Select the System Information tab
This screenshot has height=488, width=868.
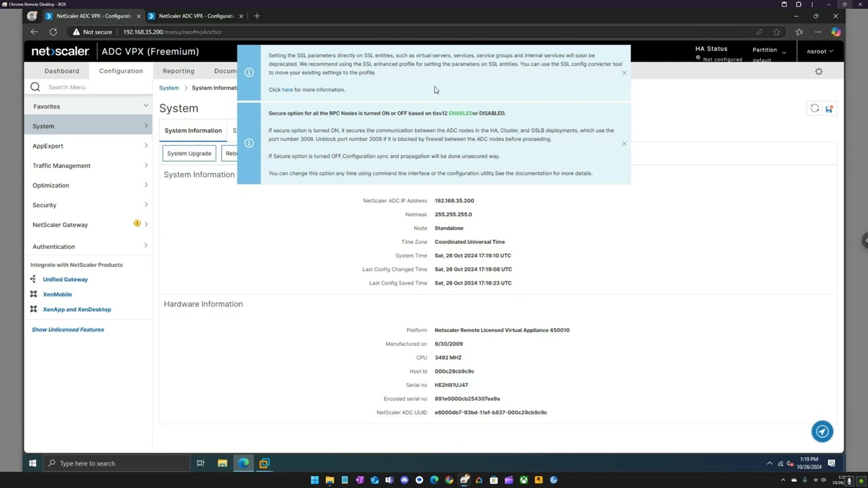pos(193,130)
